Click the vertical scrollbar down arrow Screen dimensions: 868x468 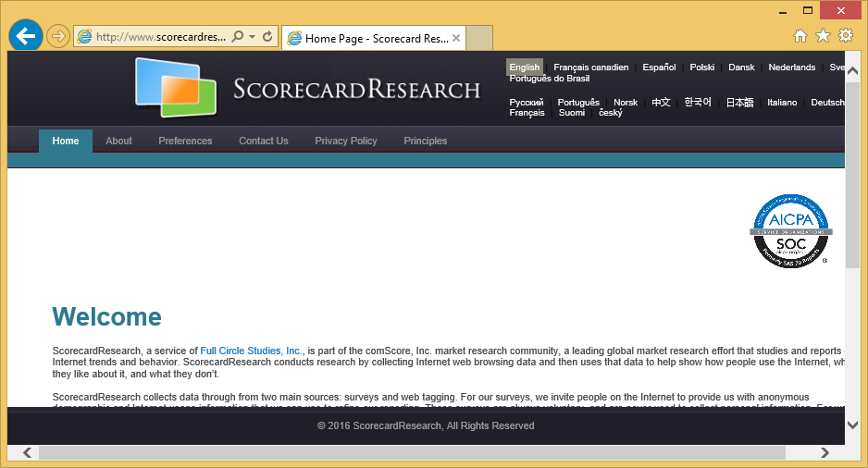coord(852,425)
